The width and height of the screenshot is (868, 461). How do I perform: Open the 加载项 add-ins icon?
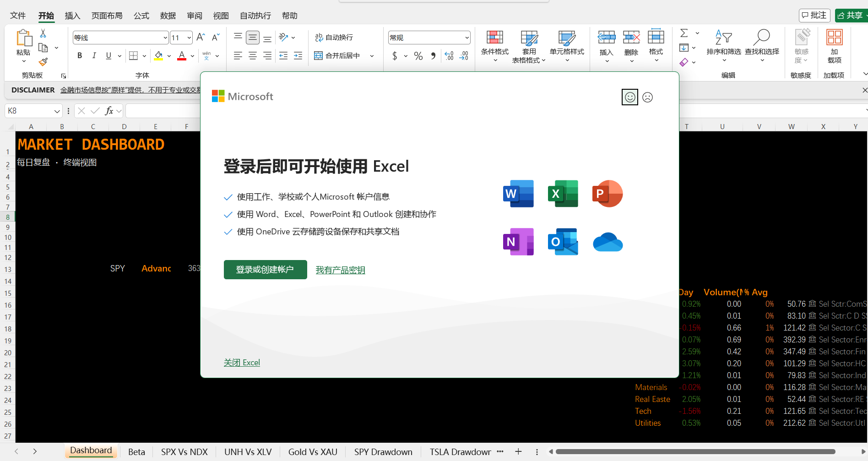click(x=834, y=46)
